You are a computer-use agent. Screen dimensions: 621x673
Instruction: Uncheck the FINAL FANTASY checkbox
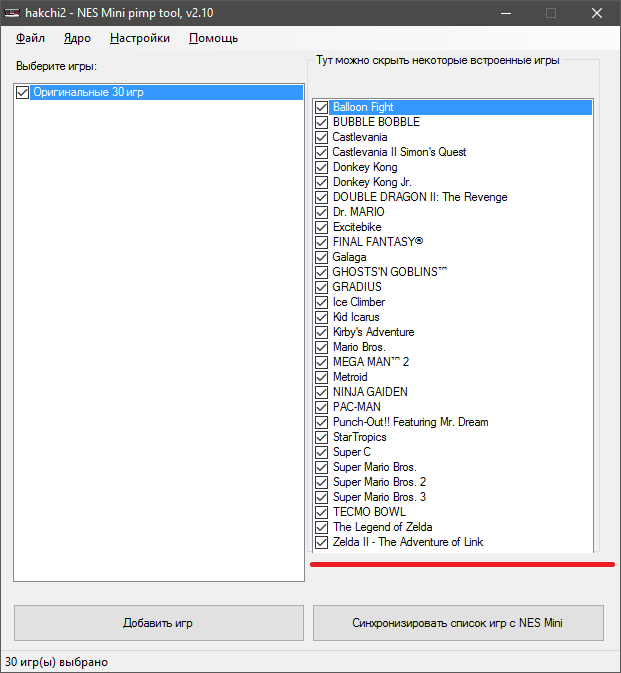coord(321,242)
